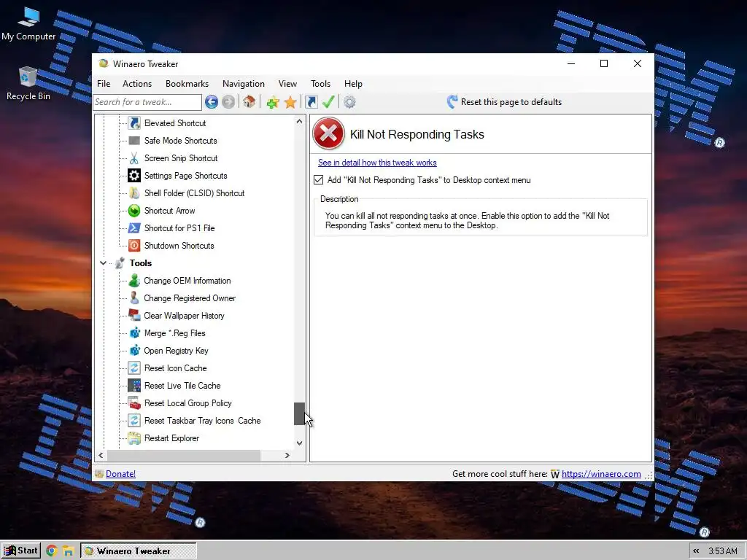This screenshot has width=747, height=560.
Task: Select the My Computer desktop icon
Action: tap(28, 24)
